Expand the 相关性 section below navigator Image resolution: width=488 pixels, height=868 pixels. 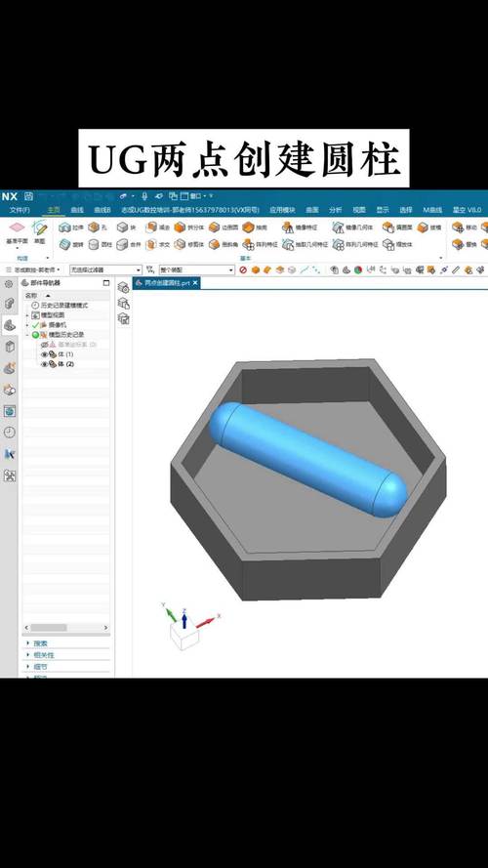click(44, 655)
